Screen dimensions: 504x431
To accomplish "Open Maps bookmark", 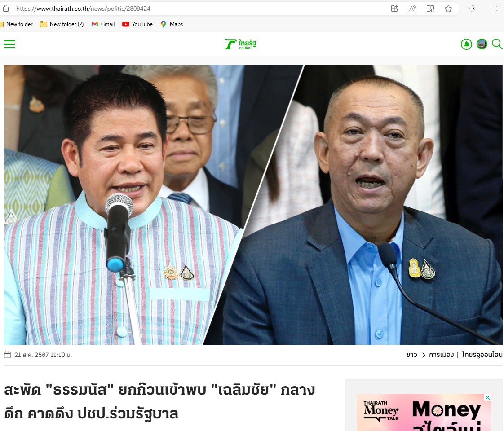I will (172, 24).
